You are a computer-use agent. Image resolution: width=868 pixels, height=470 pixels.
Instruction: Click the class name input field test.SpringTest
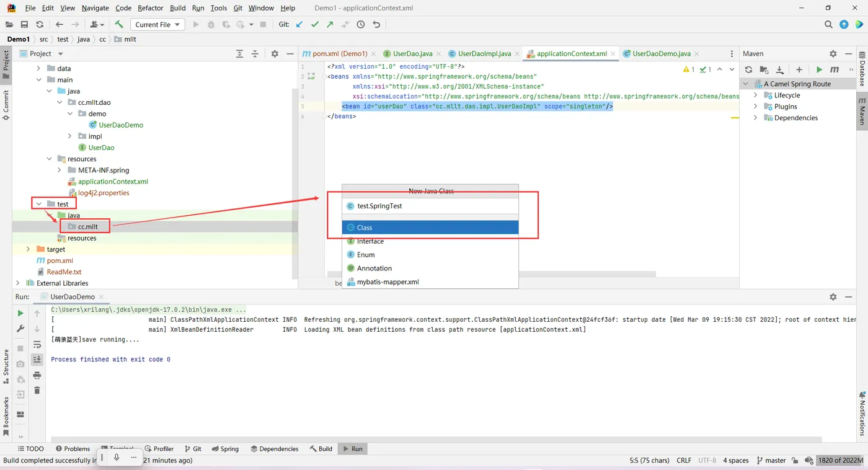pos(430,206)
